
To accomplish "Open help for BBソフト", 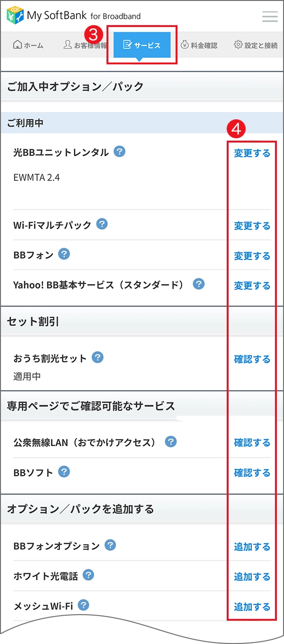I will pos(64,472).
